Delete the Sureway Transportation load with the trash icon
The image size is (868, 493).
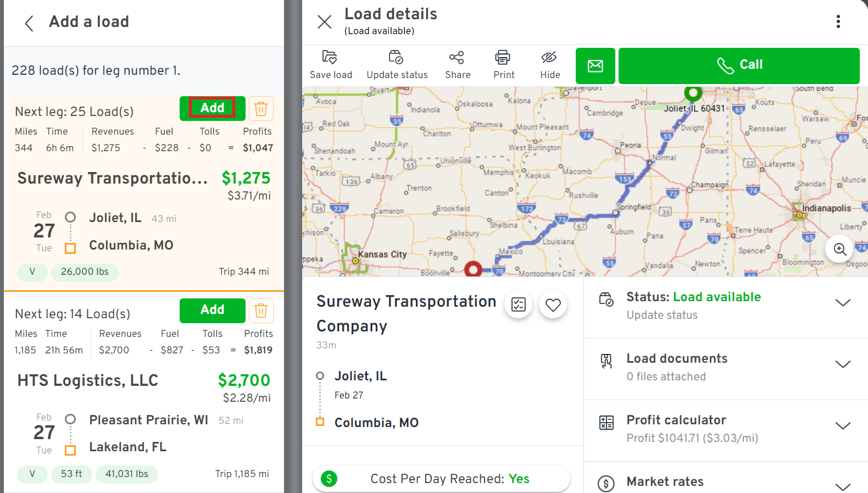pos(261,109)
